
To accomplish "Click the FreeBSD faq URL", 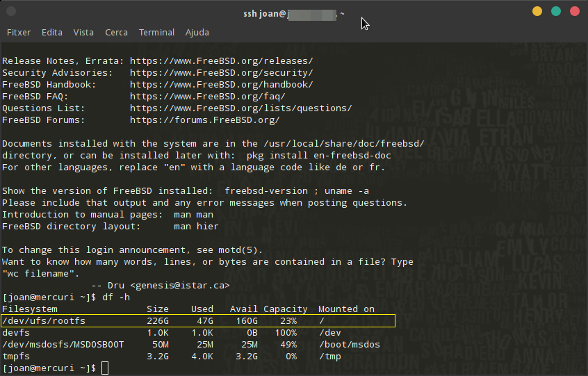I will coord(207,97).
